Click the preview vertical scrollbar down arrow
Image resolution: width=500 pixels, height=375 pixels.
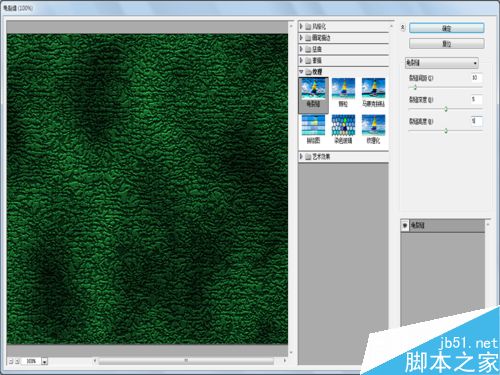292,352
